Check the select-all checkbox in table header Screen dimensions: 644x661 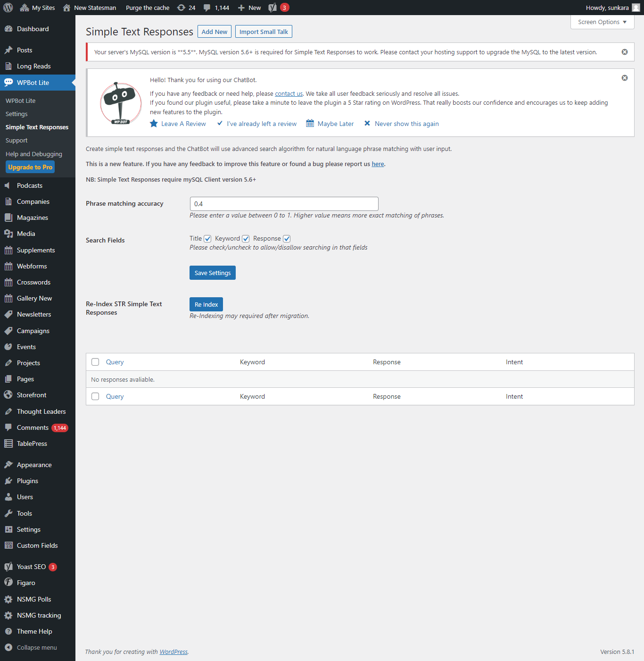click(95, 362)
